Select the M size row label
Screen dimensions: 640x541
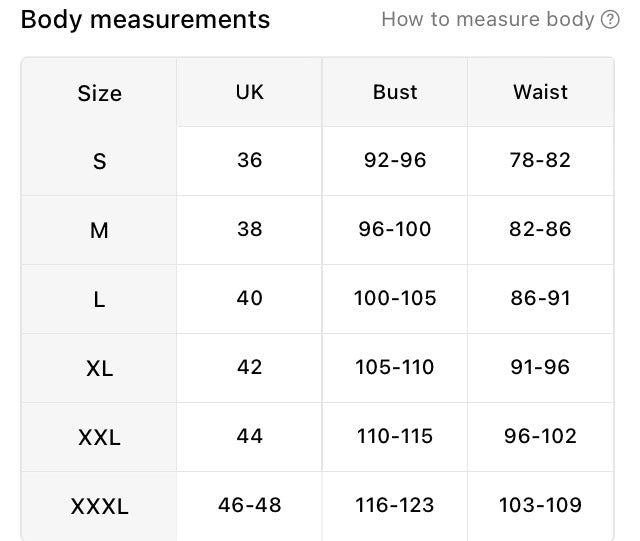point(100,230)
